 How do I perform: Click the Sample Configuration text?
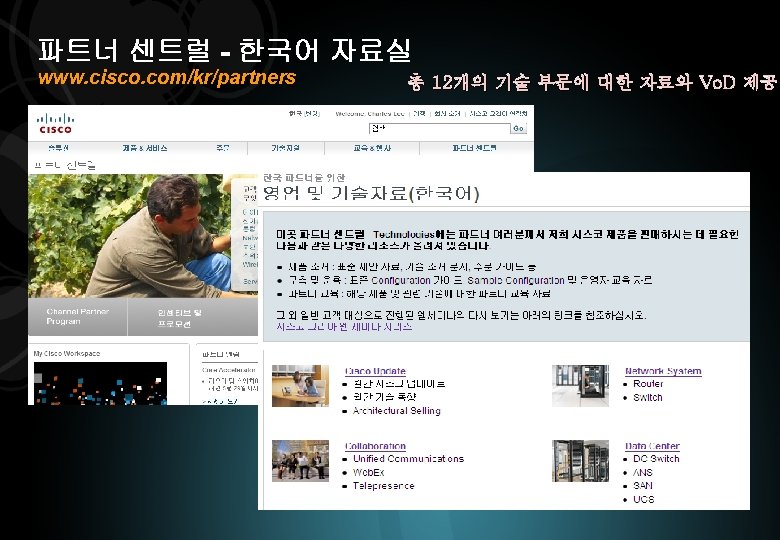coord(516,280)
